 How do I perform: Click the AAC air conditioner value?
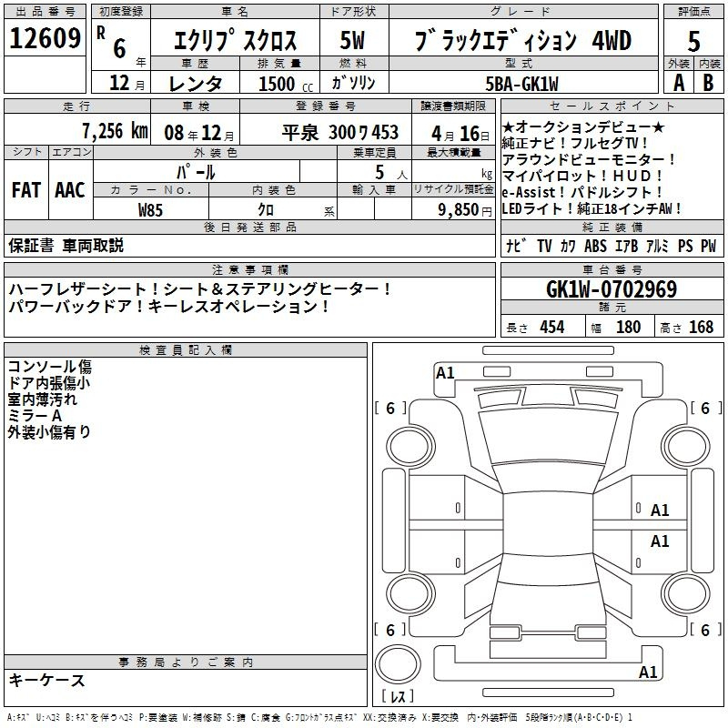(x=70, y=189)
